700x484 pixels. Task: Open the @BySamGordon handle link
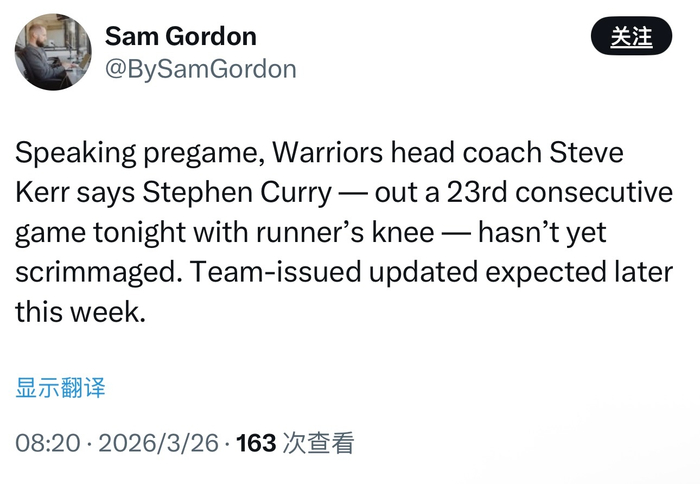[200, 69]
